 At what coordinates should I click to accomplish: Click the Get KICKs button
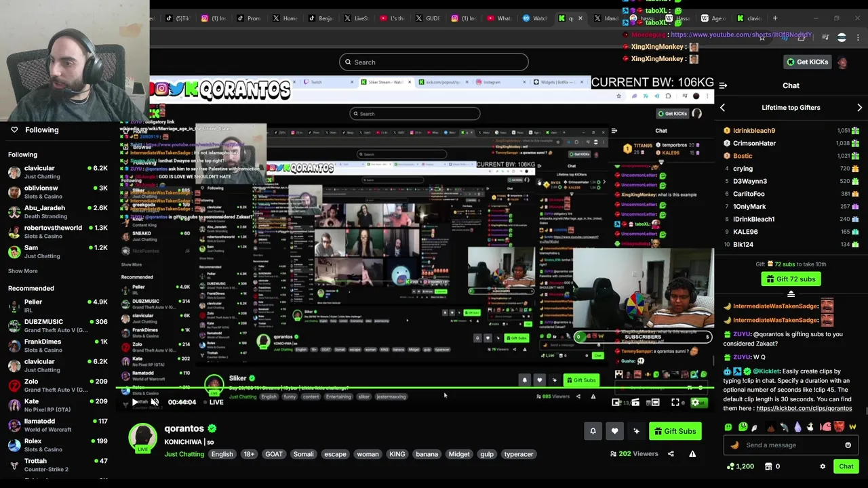(807, 62)
